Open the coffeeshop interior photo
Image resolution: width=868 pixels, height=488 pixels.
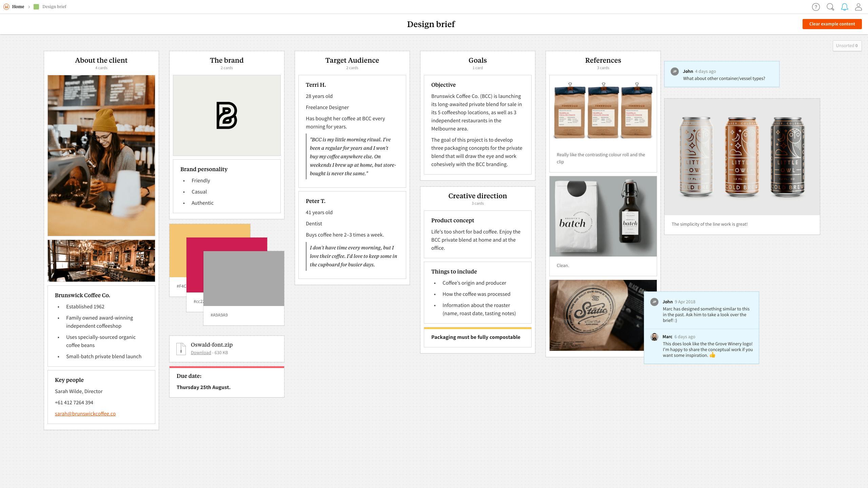tap(101, 261)
